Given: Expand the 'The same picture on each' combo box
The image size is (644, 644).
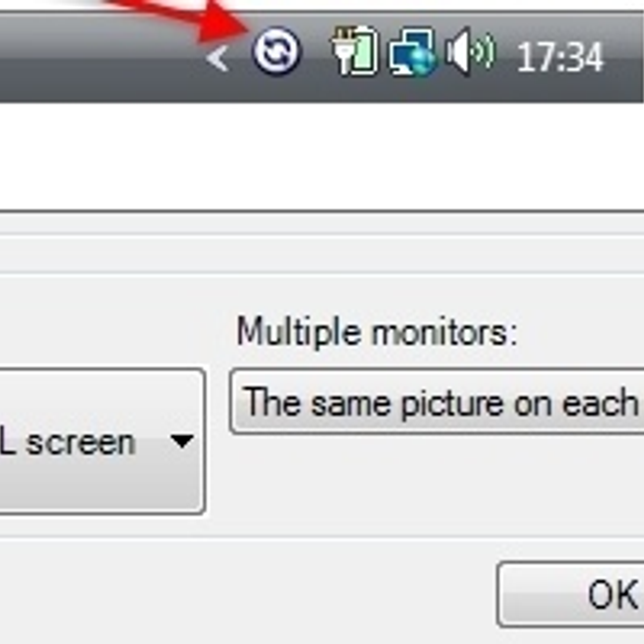Looking at the screenshot, I should pyautogui.click(x=437, y=401).
